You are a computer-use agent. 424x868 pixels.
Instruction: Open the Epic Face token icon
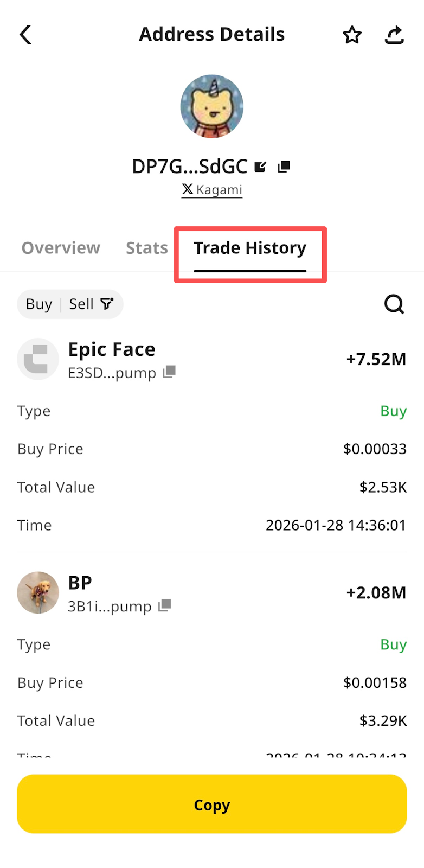[38, 359]
